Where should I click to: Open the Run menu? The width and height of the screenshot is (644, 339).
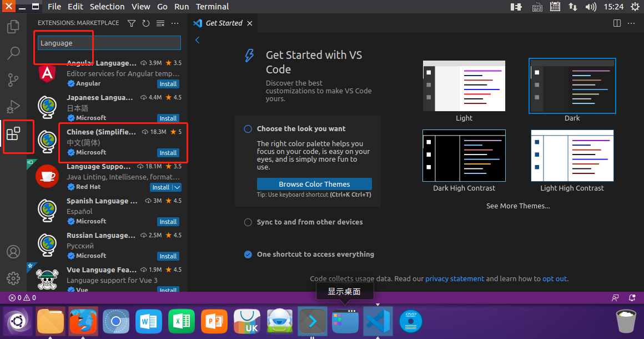pos(181,7)
